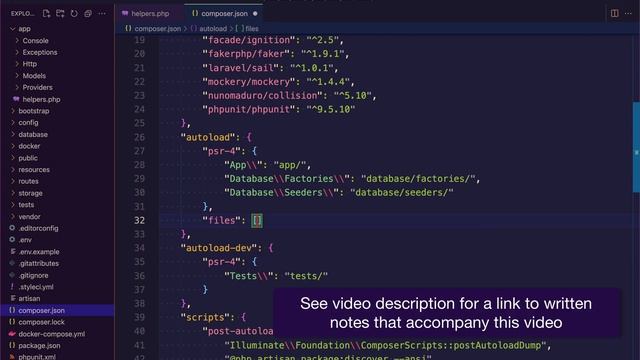This screenshot has width=640, height=360.
Task: Open .gitattributes in Explorer
Action: [x=38, y=264]
